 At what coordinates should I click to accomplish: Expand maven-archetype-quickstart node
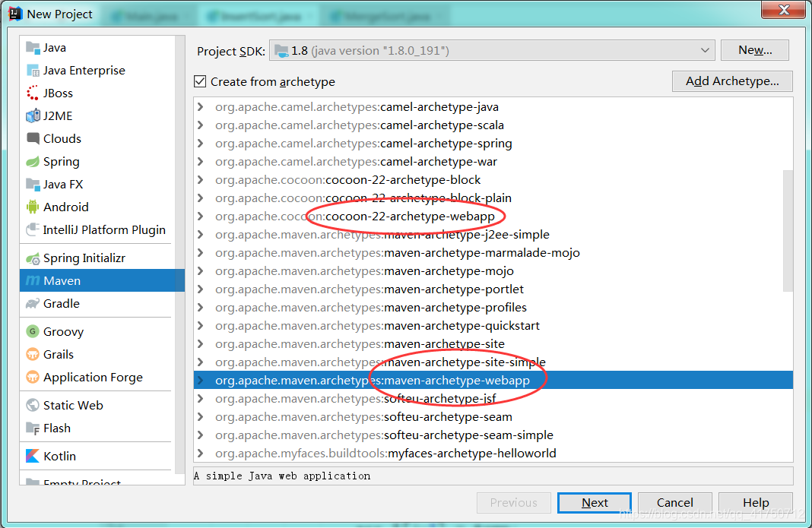(x=201, y=326)
